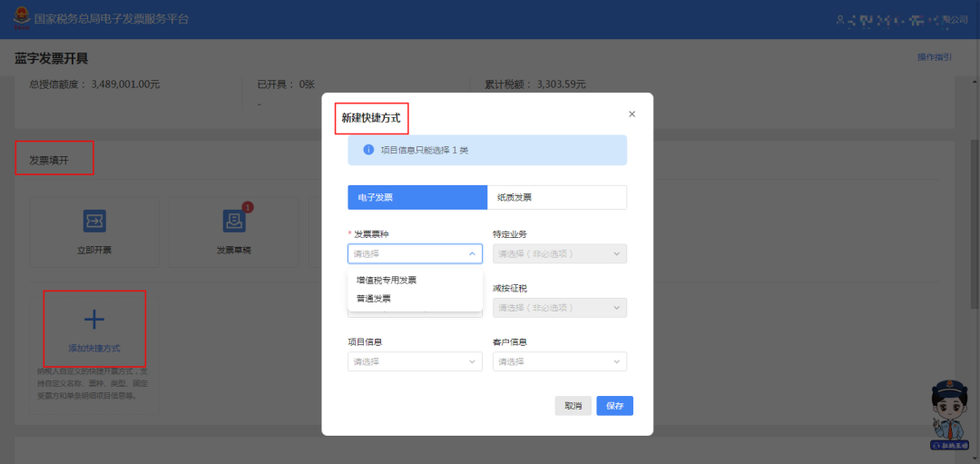Open the 项目信息 select box
This screenshot has width=980, height=464.
[x=415, y=361]
